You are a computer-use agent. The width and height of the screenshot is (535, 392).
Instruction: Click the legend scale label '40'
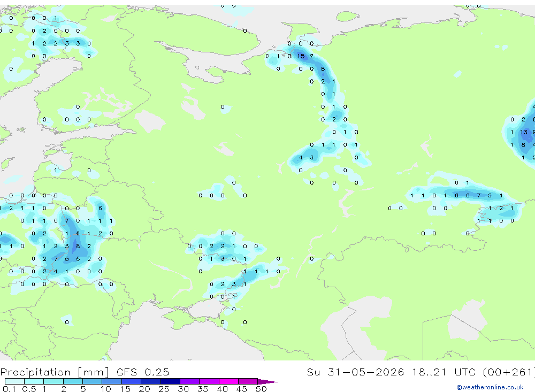222,389
